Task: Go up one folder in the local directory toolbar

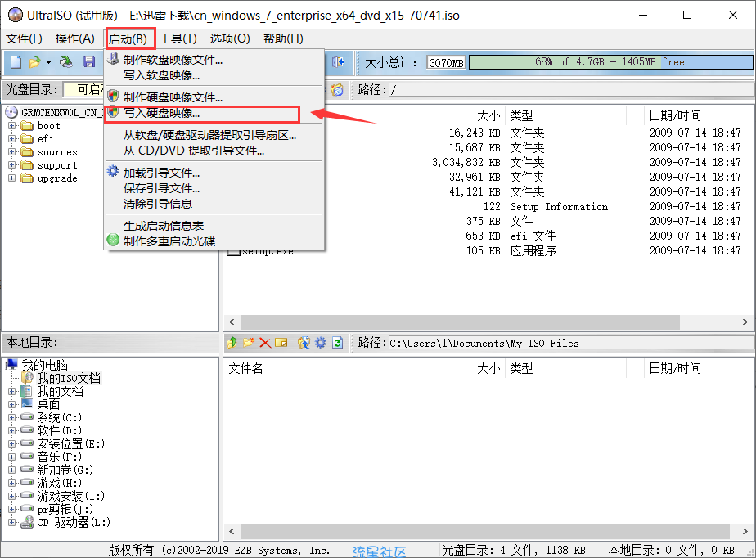Action: click(x=232, y=343)
